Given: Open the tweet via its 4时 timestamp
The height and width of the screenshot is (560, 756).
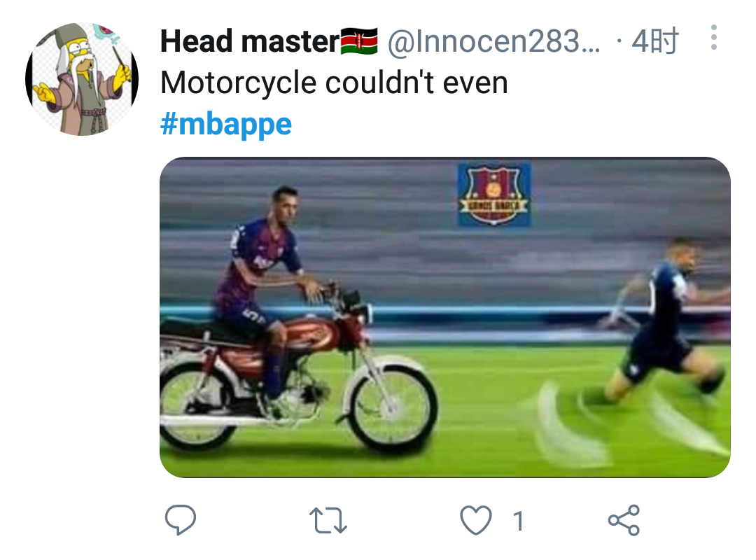Looking at the screenshot, I should 654,43.
